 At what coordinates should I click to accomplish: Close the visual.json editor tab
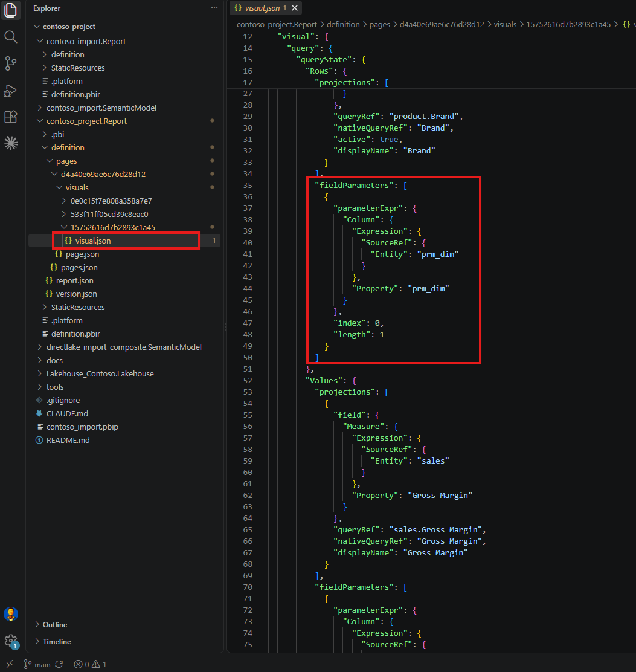pos(295,8)
